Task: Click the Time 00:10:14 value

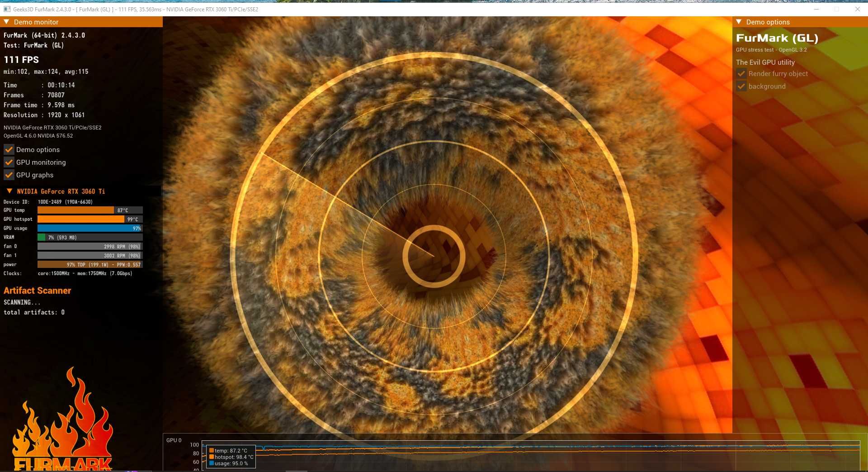Action: [x=61, y=85]
